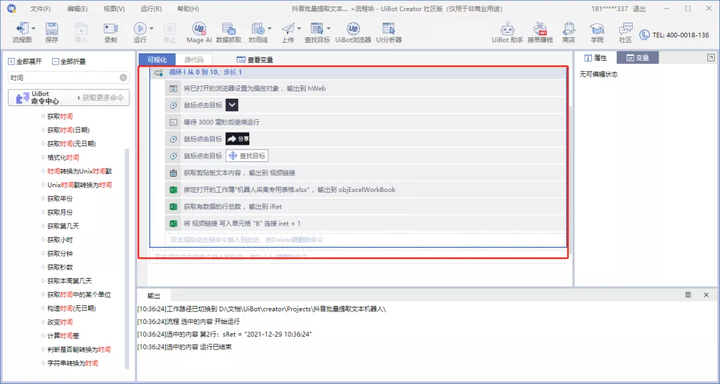Click the 等待 3000 毫秒 row icon
The height and width of the screenshot is (384, 720).
[173, 122]
